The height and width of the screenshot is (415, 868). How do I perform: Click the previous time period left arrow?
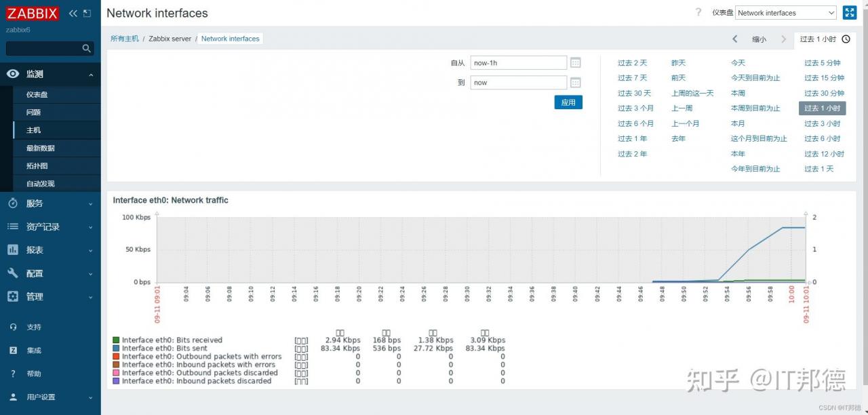(x=735, y=39)
